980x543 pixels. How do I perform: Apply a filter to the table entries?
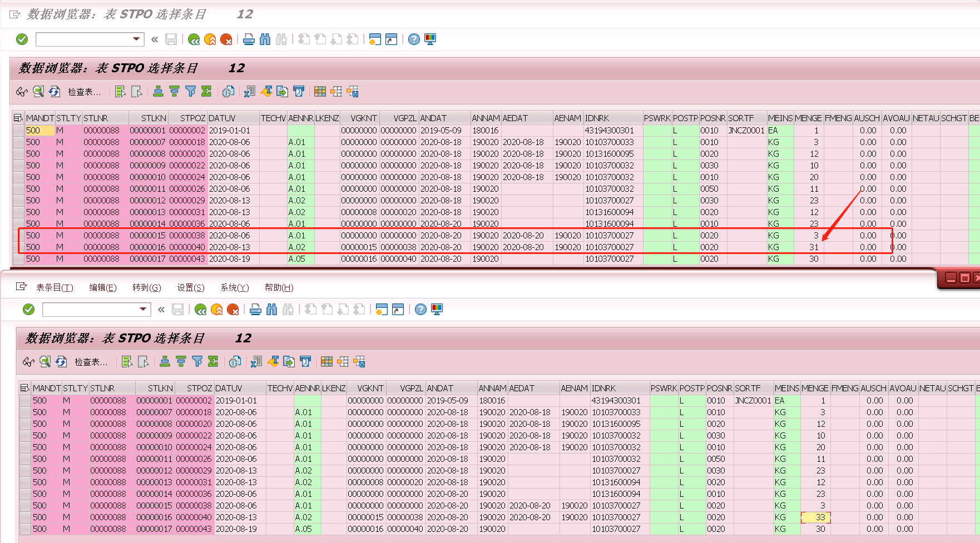[191, 92]
